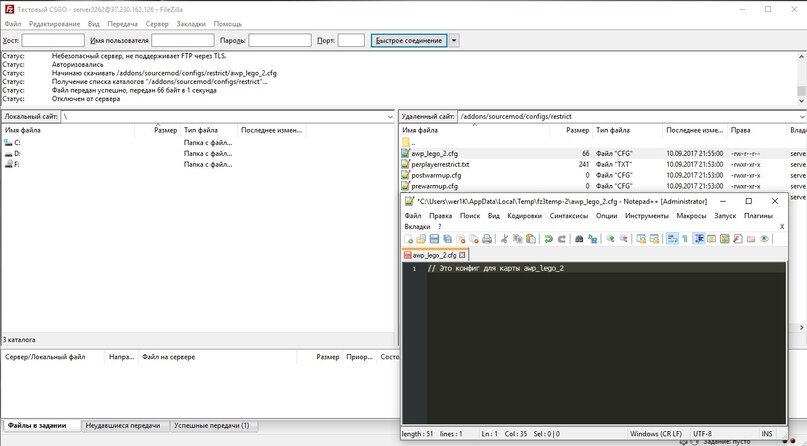Click Document Map icon in Notepad++
The image size is (807, 446).
[725, 239]
